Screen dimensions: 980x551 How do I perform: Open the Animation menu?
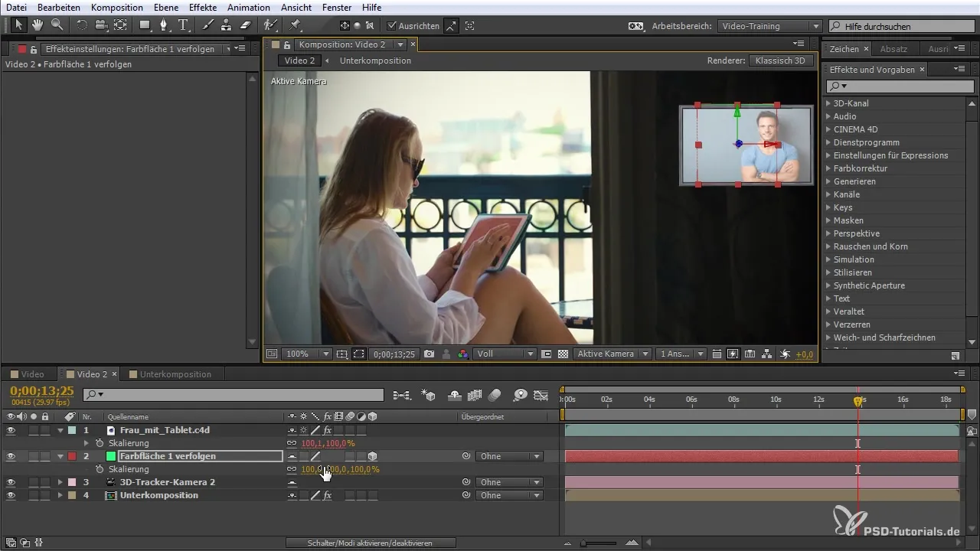pos(249,7)
